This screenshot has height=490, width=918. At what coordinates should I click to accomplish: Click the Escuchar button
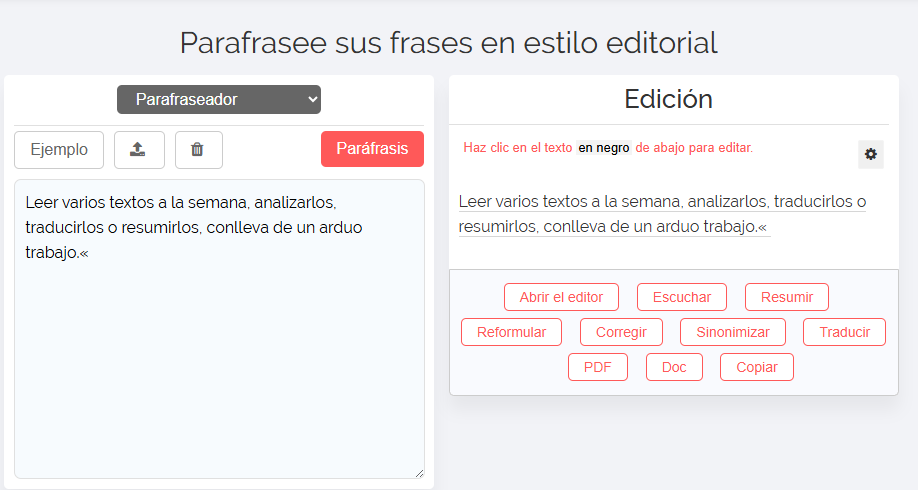tap(682, 297)
